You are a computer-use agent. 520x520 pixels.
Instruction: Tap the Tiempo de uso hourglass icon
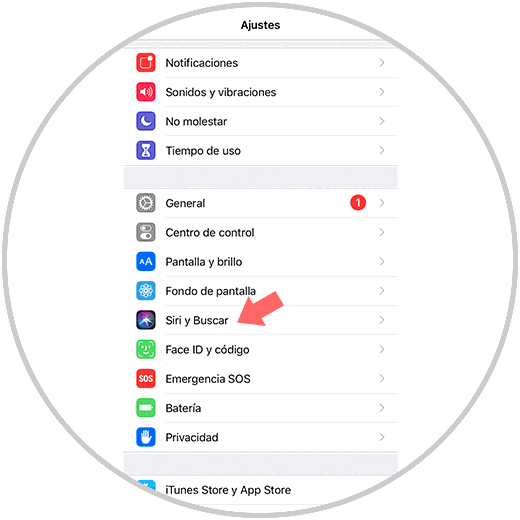(x=146, y=150)
